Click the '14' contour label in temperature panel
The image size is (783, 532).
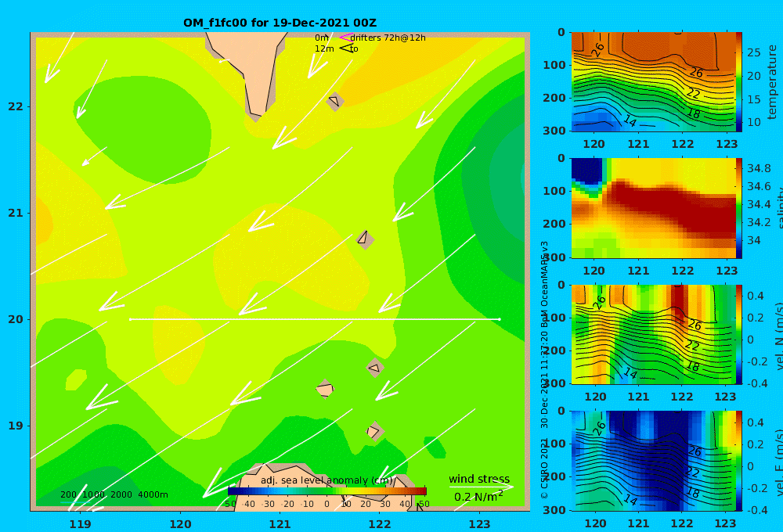[x=630, y=120]
